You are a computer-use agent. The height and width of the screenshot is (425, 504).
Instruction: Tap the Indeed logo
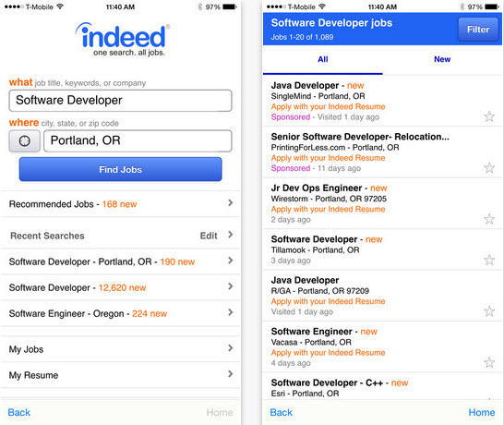(123, 39)
